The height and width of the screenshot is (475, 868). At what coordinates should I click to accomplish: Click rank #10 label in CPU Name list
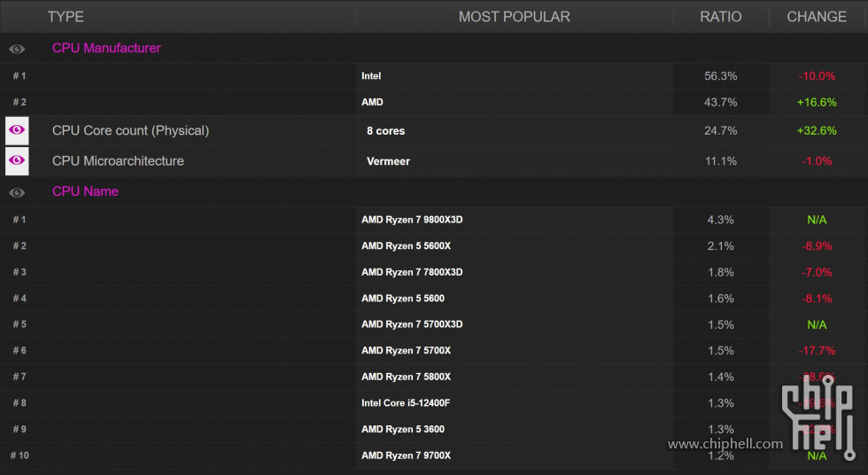click(19, 456)
